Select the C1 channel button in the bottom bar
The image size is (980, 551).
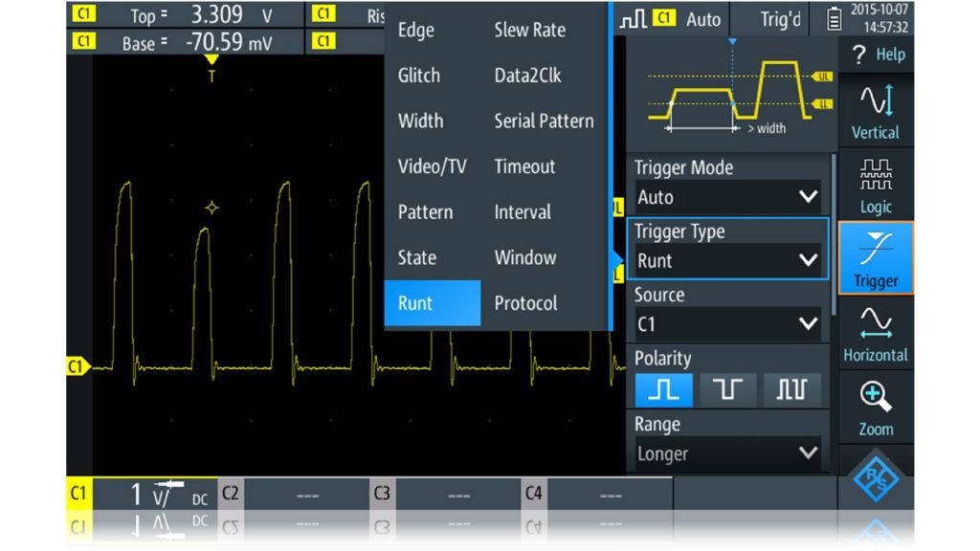(78, 494)
